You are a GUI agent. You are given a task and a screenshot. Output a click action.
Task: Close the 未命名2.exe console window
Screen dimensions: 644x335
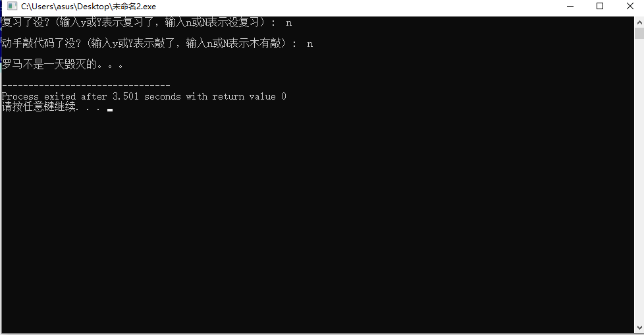click(x=630, y=6)
